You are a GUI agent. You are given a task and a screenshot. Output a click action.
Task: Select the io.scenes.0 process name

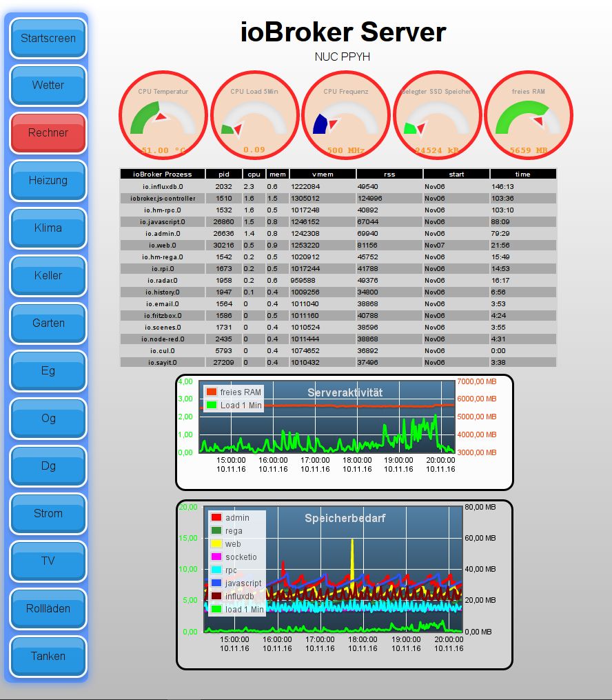click(x=163, y=327)
